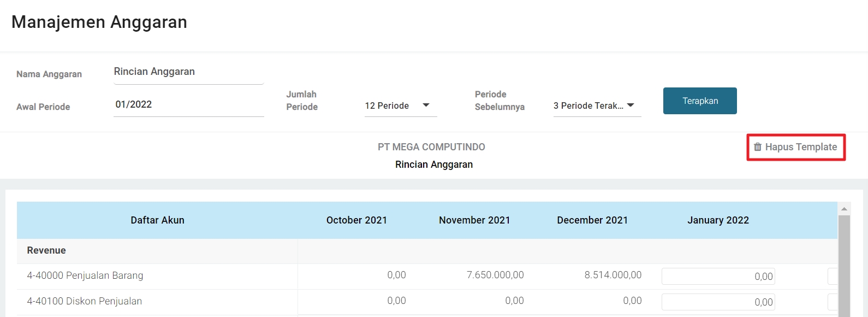Expand the Periode Sebelumnya dropdown

[x=596, y=105]
